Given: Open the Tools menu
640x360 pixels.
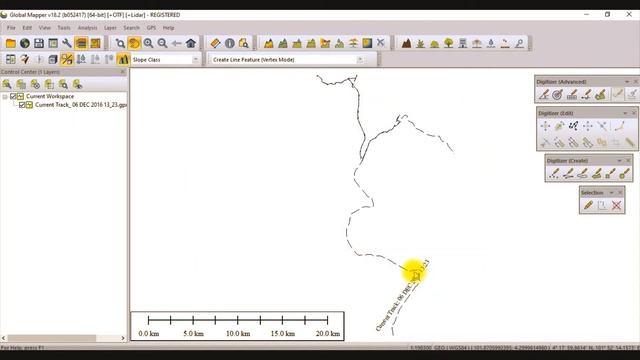Looking at the screenshot, I should point(64,28).
